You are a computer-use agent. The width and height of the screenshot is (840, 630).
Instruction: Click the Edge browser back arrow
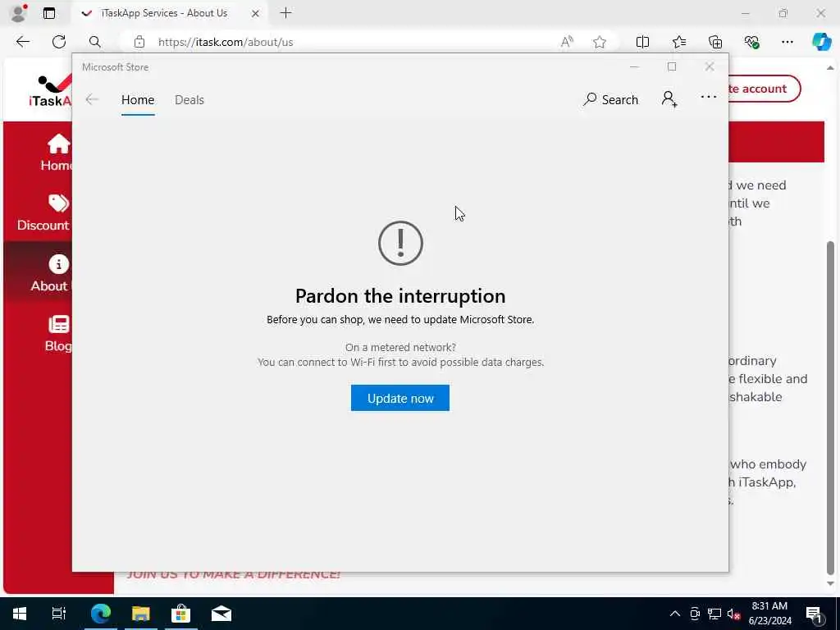click(x=22, y=42)
